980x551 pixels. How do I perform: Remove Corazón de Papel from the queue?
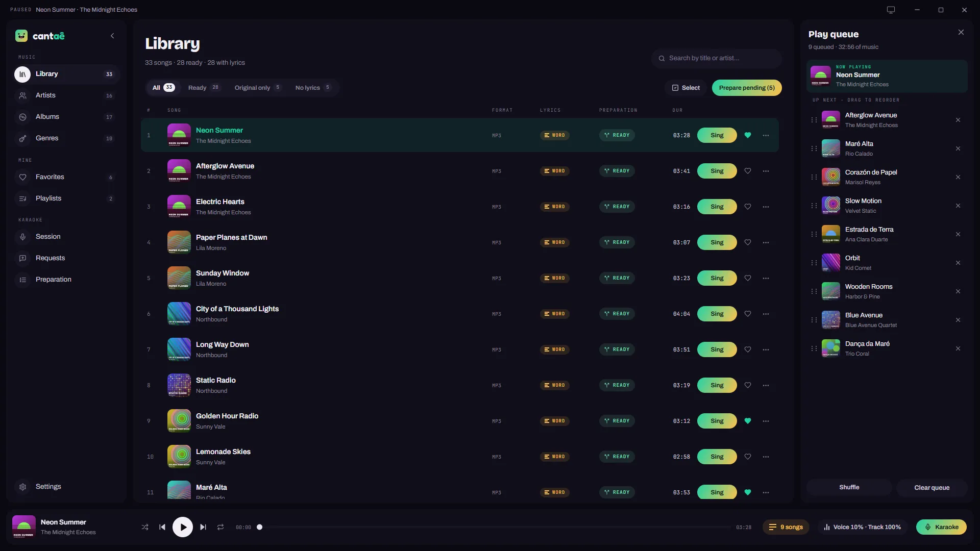tap(958, 177)
